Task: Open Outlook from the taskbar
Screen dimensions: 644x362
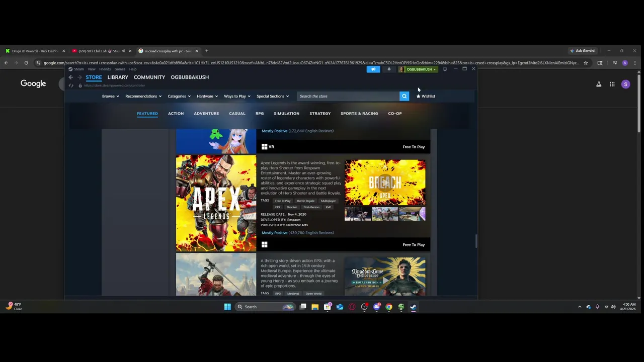Action: (340, 307)
